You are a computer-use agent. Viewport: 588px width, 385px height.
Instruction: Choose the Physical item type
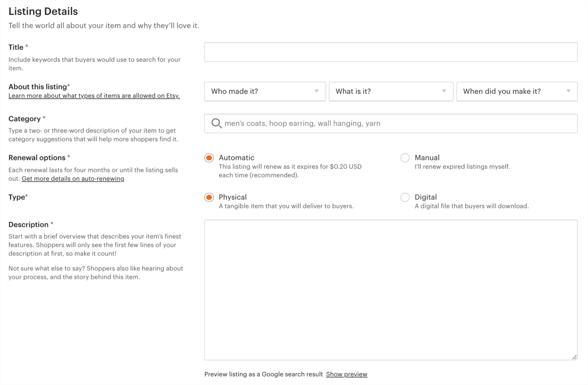pyautogui.click(x=209, y=197)
